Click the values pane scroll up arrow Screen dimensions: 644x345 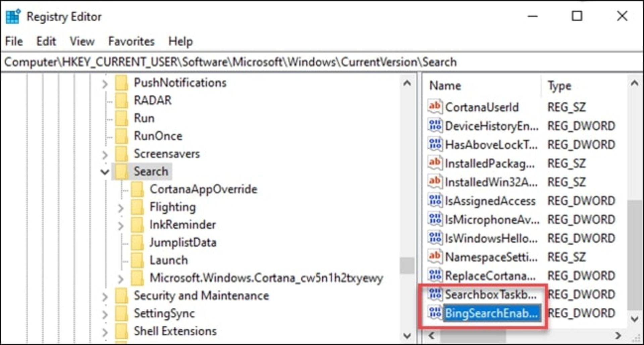tap(635, 83)
